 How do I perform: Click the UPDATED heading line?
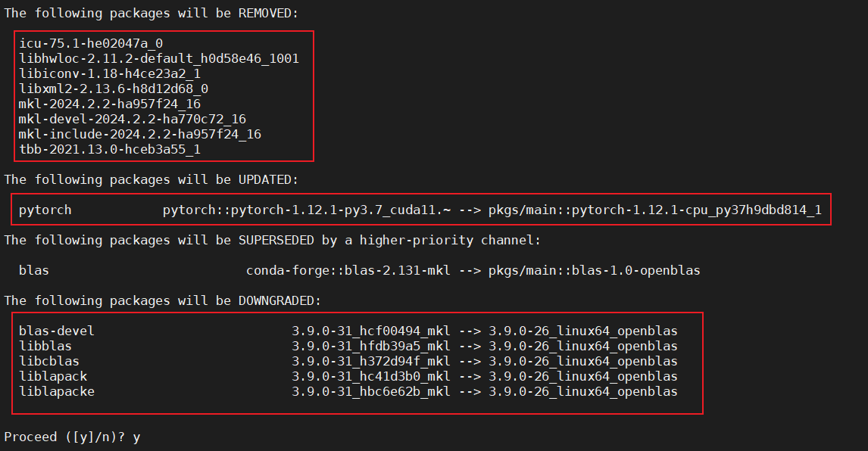pyautogui.click(x=151, y=180)
